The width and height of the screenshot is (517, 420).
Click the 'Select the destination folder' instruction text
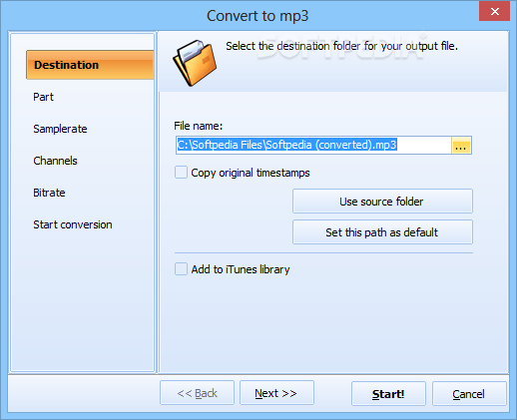341,46
